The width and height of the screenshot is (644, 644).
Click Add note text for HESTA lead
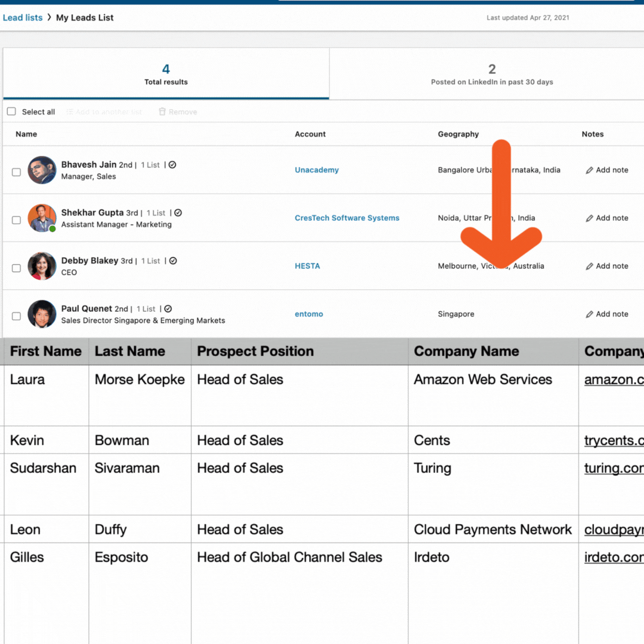pos(612,266)
